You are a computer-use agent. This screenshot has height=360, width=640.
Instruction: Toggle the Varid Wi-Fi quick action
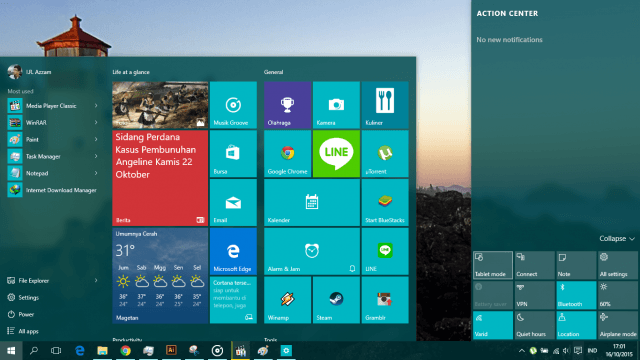[493, 325]
